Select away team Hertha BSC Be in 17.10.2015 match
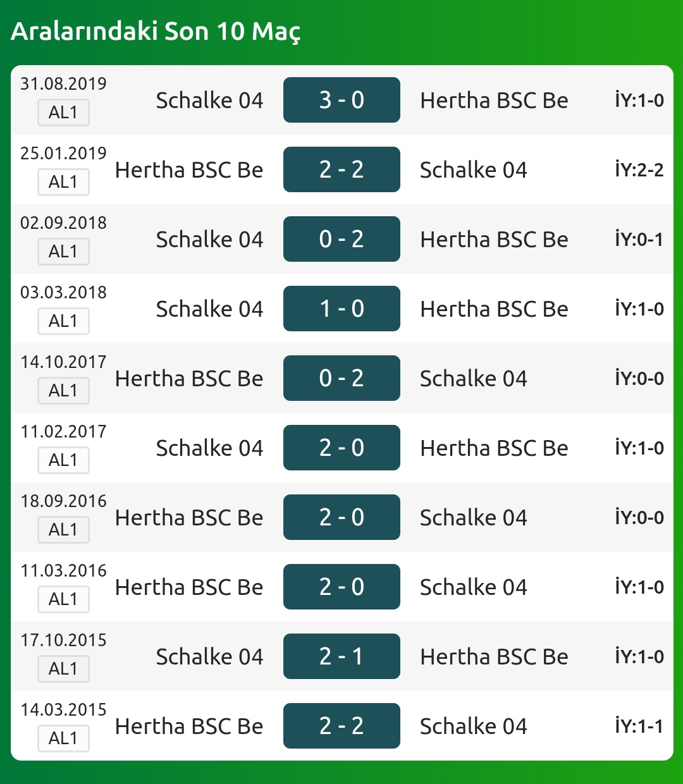The width and height of the screenshot is (683, 784). tap(494, 657)
